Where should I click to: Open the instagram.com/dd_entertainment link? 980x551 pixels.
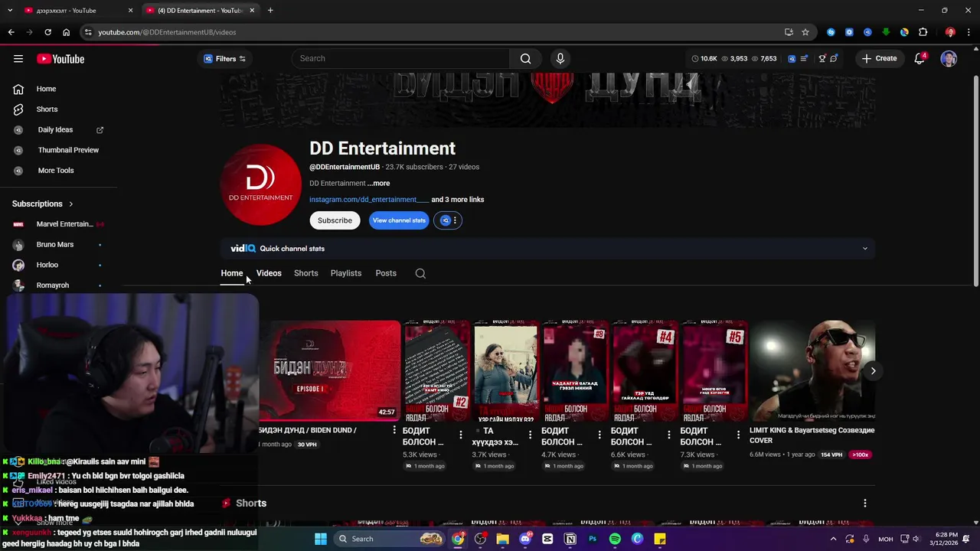click(x=368, y=200)
